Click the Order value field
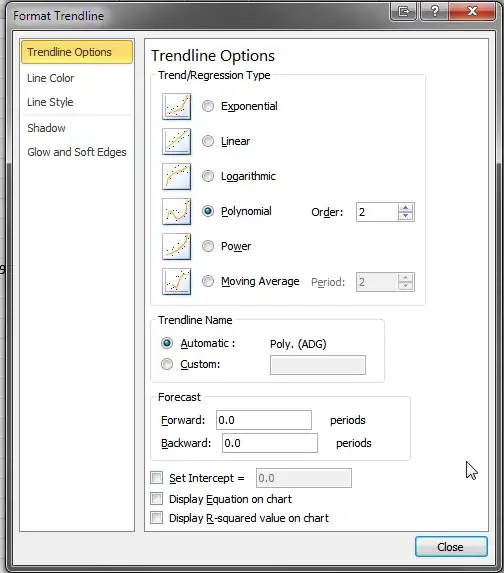504x573 pixels. (377, 212)
